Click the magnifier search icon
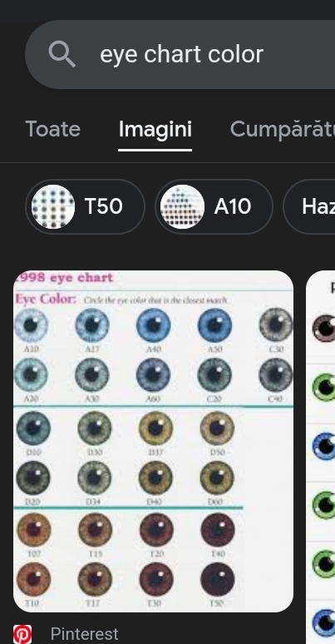The height and width of the screenshot is (644, 335). pos(62,55)
